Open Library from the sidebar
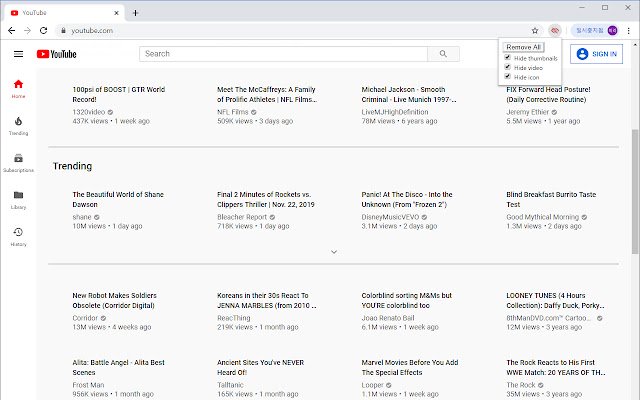The width and height of the screenshot is (640, 400). [x=18, y=200]
